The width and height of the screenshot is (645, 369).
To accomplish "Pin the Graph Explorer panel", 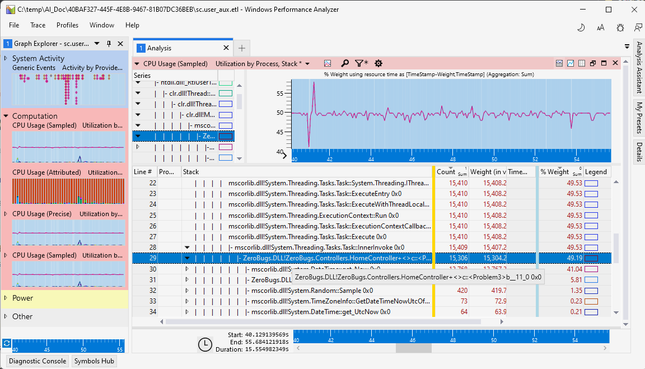I will pos(109,44).
